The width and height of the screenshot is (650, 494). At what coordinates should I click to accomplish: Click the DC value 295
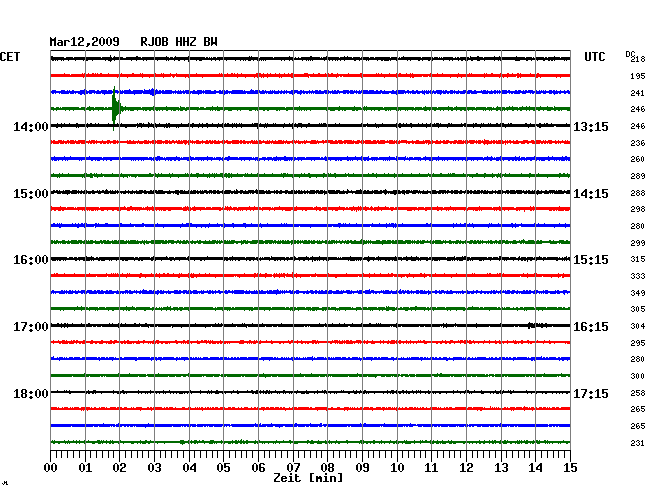638,343
